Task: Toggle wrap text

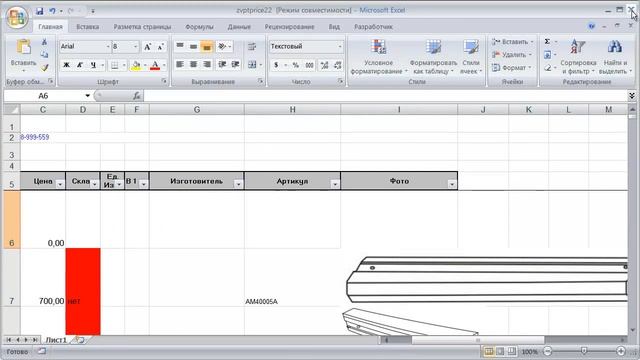Action: (252, 46)
